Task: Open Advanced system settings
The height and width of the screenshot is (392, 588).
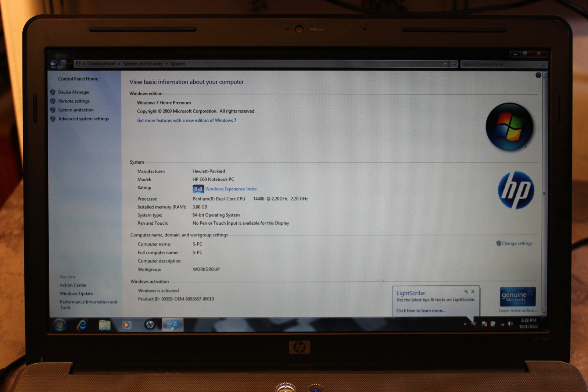Action: (83, 119)
